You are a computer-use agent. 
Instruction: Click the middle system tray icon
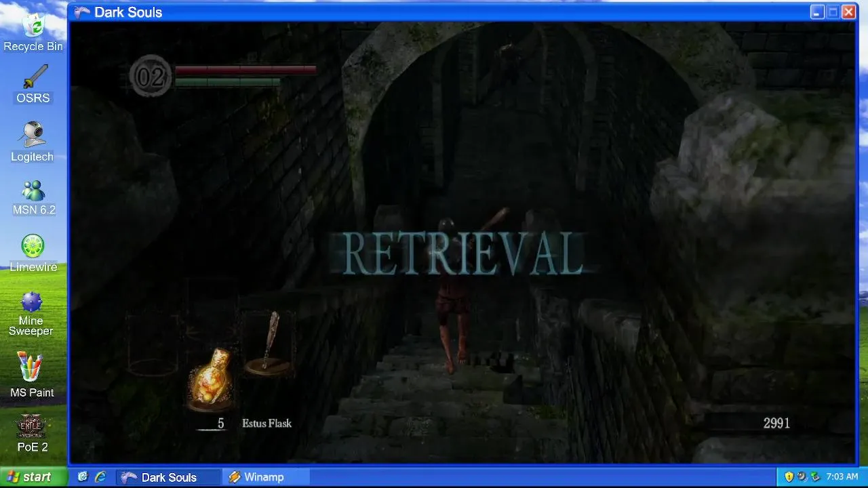[802, 477]
